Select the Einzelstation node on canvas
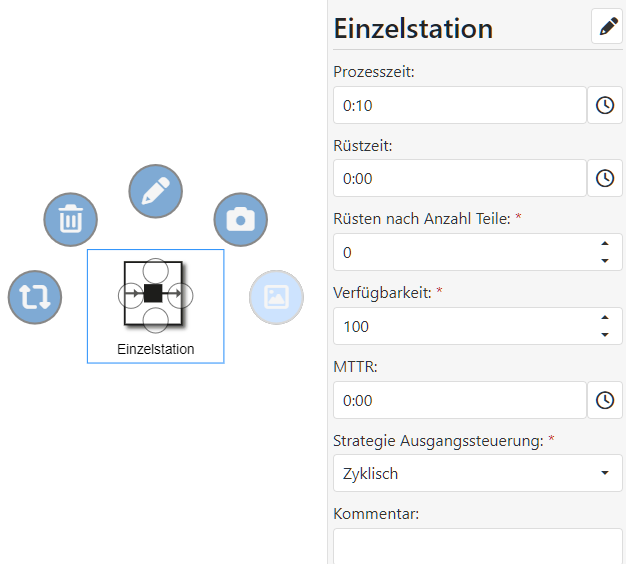Image resolution: width=626 pixels, height=564 pixels. pos(156,306)
